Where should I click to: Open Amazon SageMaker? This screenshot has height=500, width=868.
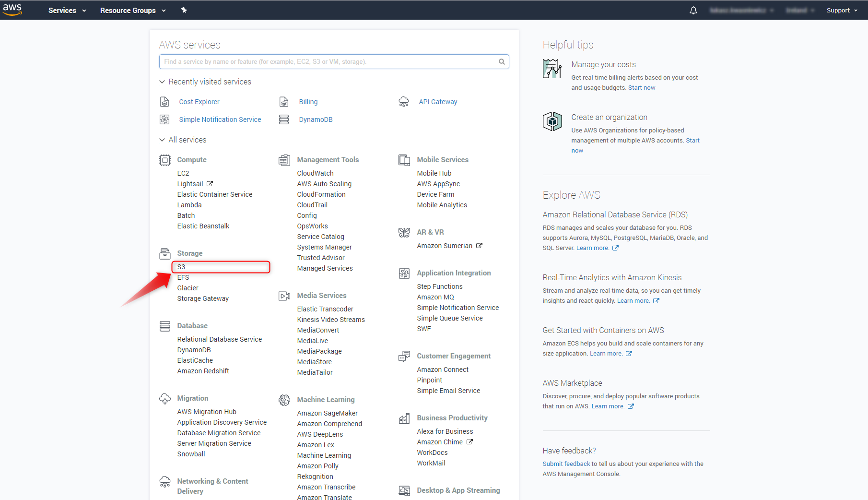pos(327,413)
